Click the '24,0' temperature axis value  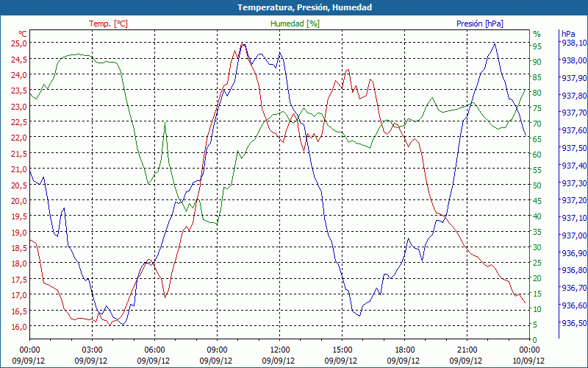pyautogui.click(x=18, y=75)
